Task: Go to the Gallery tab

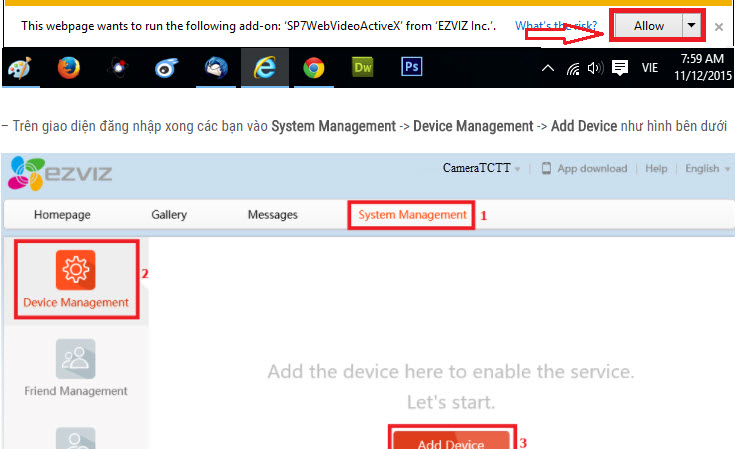Action: (x=169, y=214)
